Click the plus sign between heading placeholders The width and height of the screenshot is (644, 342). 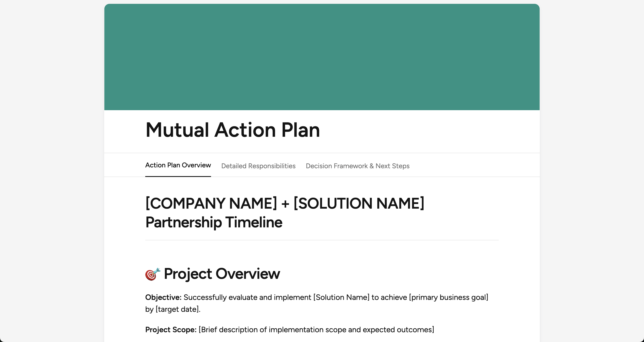tap(285, 204)
